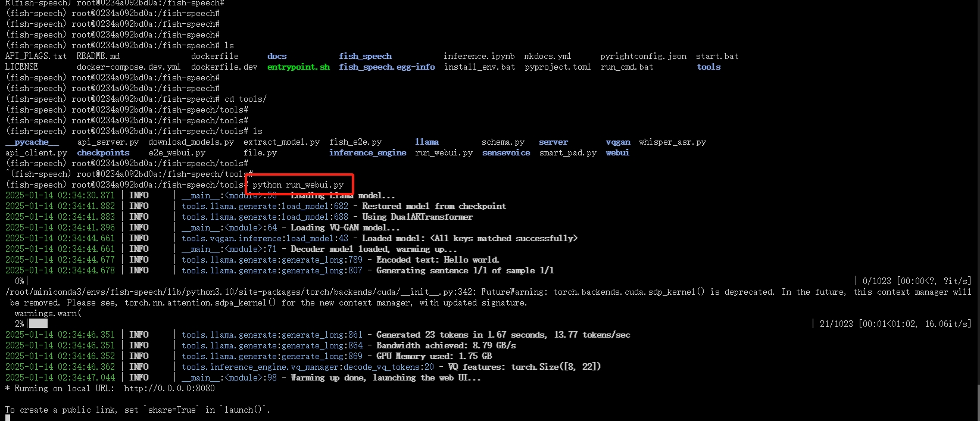Click the 'python run_webui.py' command text
The height and width of the screenshot is (421, 980).
coord(298,185)
